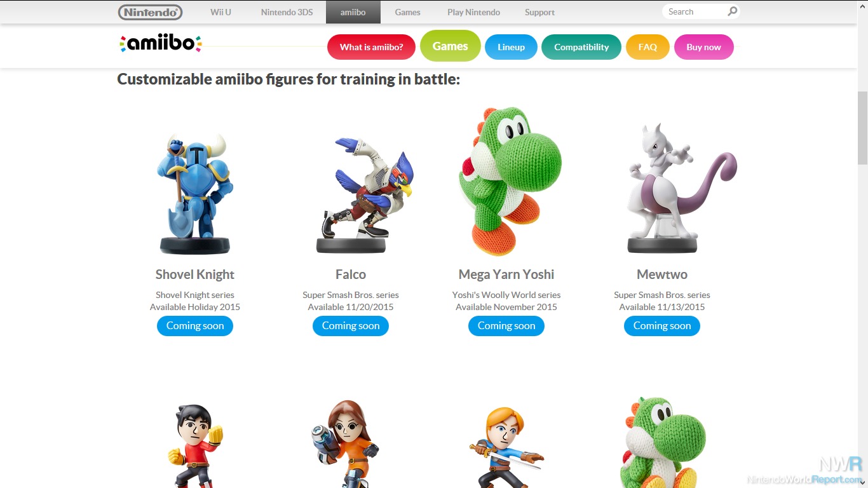Click the search magnifying glass icon
868x488 pixels.
pyautogui.click(x=733, y=11)
